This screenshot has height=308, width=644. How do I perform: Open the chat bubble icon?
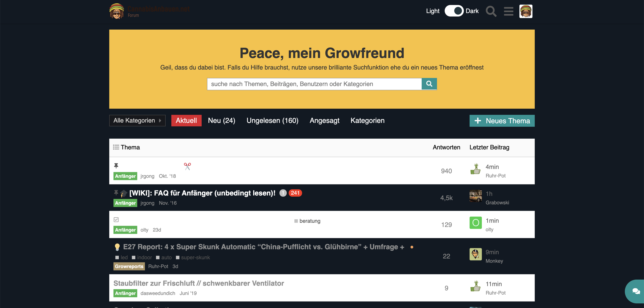(636, 291)
